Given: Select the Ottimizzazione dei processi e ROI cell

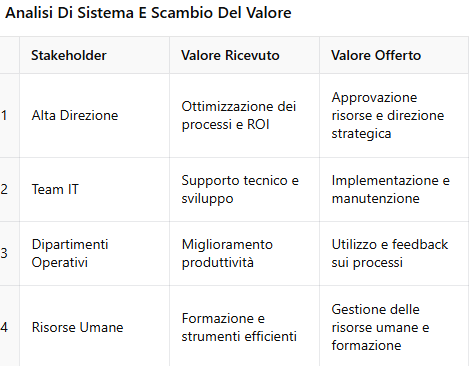Looking at the screenshot, I should [x=244, y=115].
